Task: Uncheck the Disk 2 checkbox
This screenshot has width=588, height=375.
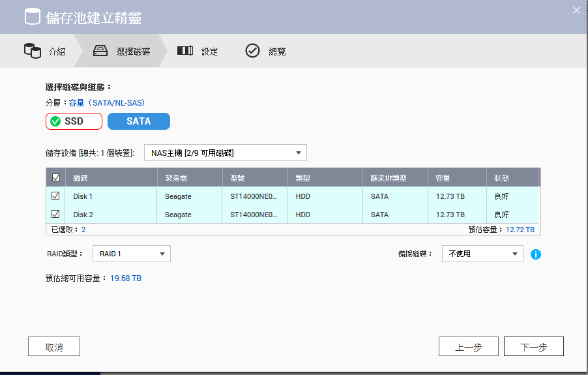Action: tap(55, 214)
